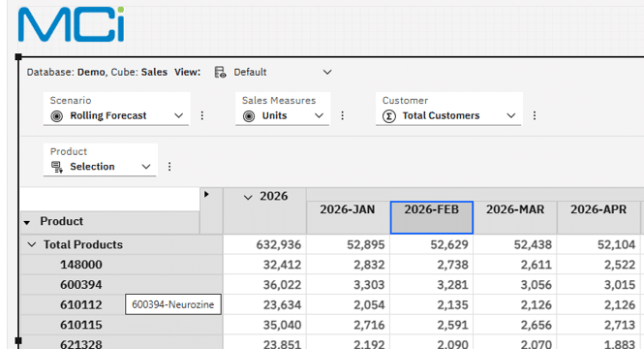Click the Units target icon
Image resolution: width=644 pixels, height=349 pixels.
[249, 116]
